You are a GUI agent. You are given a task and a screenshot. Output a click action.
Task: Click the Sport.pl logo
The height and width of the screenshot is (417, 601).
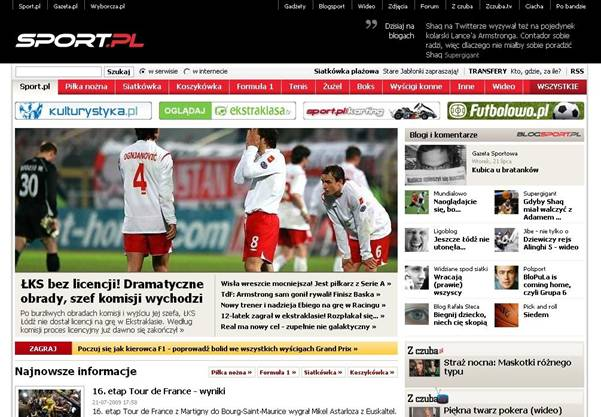(79, 41)
